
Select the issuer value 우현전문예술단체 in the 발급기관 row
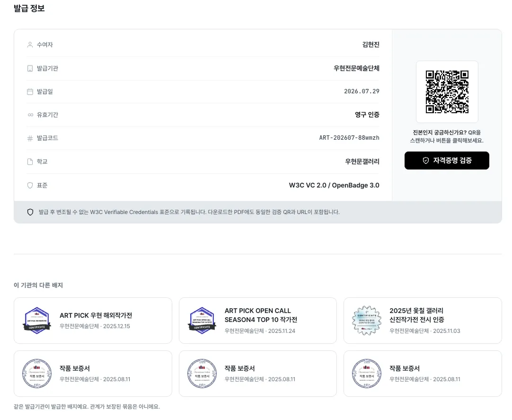[357, 68]
